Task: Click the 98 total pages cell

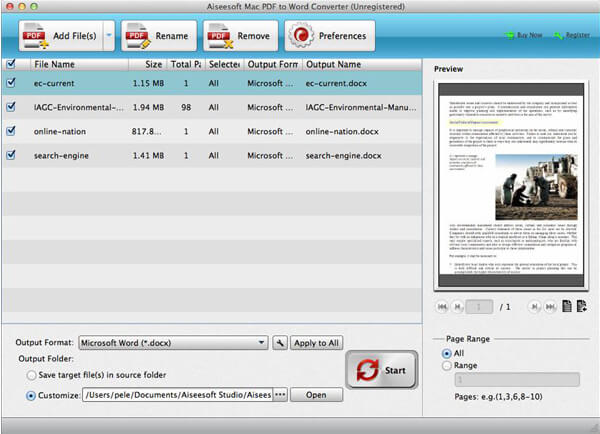Action: [186, 108]
